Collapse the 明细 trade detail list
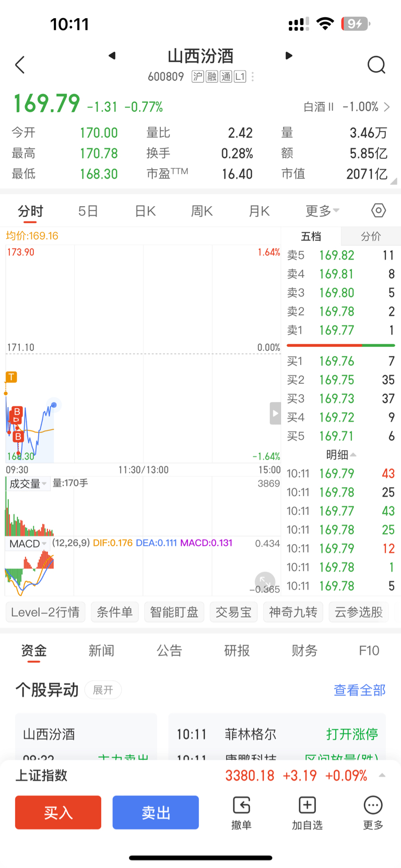This screenshot has height=868, width=401. (341, 455)
